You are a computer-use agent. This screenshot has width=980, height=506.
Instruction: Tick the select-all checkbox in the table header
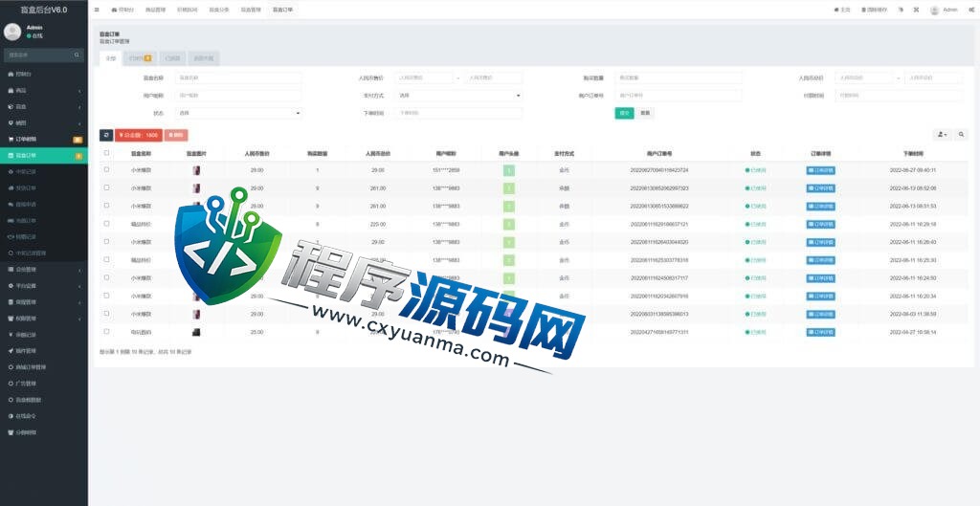106,152
